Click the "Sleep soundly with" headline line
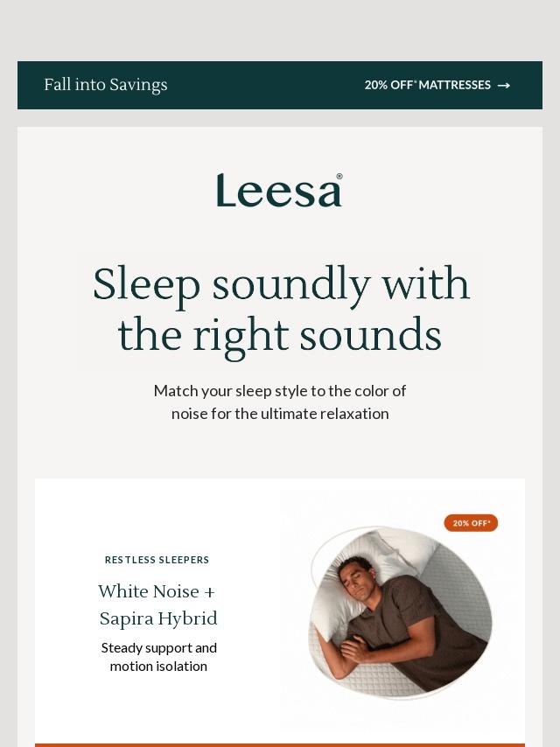This screenshot has width=560, height=747. tap(280, 284)
